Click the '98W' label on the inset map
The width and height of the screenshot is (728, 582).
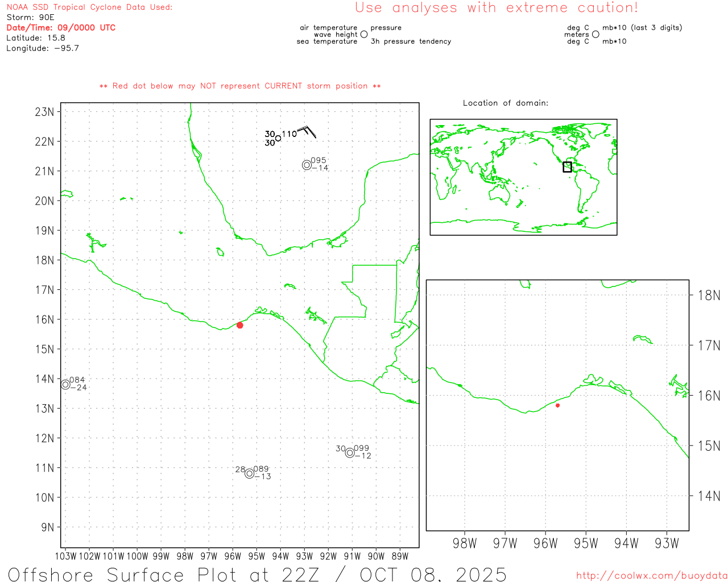pos(465,543)
